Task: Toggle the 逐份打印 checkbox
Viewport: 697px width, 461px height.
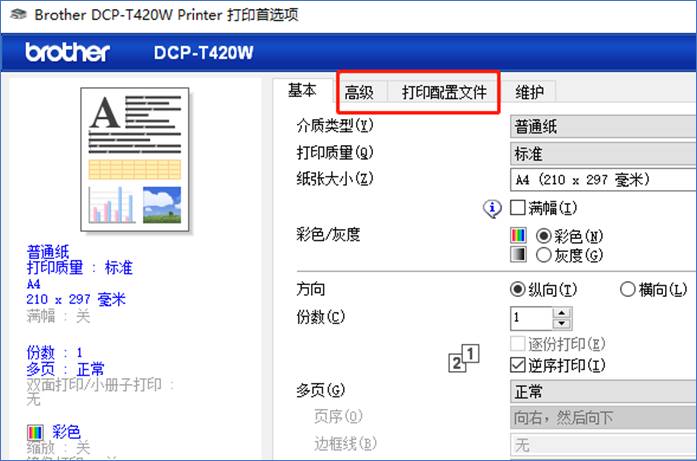Action: [x=517, y=344]
